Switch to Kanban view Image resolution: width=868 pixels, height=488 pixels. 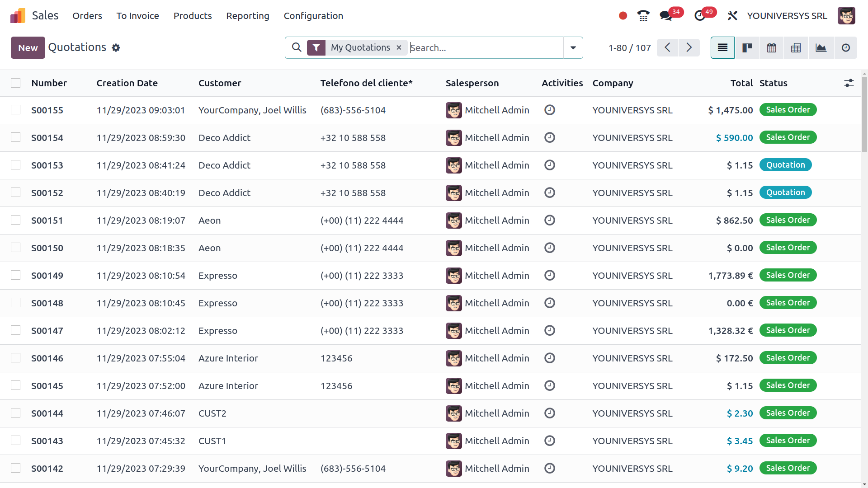click(x=747, y=47)
